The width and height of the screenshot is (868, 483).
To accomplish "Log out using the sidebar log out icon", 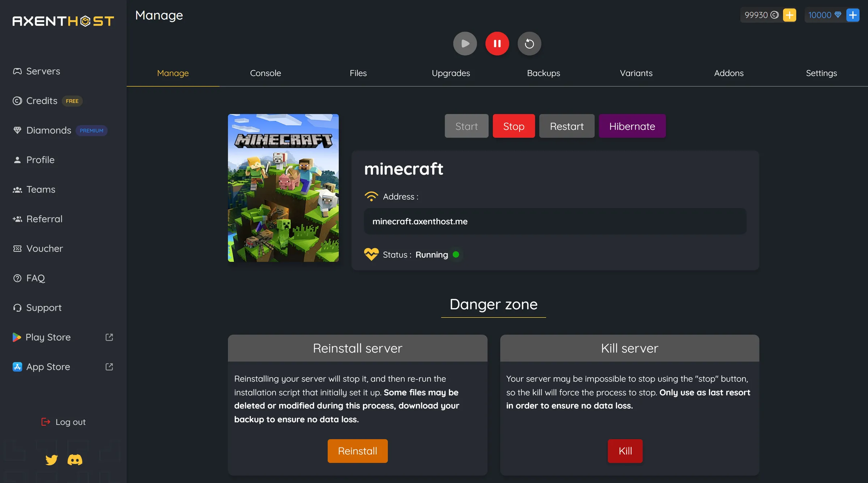I will 45,421.
